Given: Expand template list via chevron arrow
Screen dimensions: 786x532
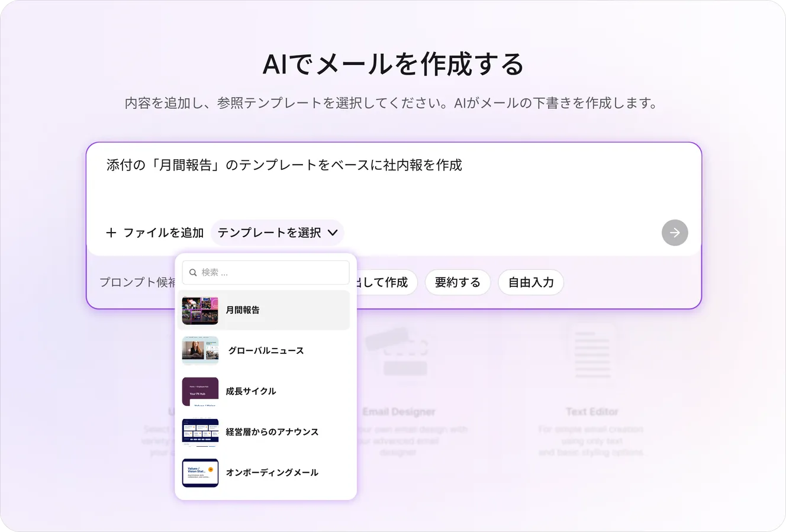Looking at the screenshot, I should tap(333, 233).
